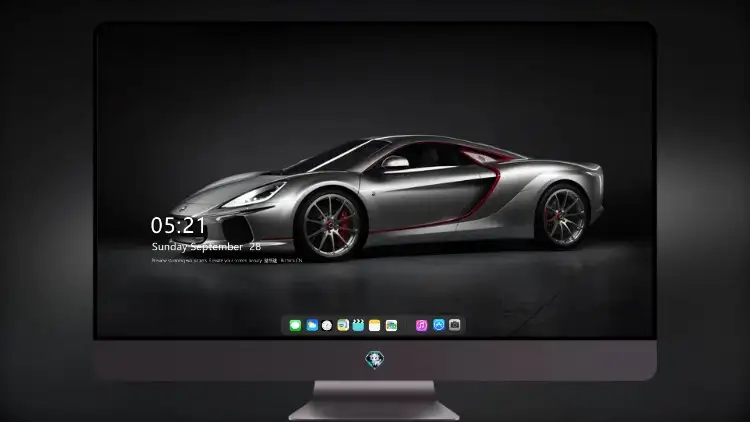Click the 05:21 clock widget
This screenshot has width=750, height=422.
pyautogui.click(x=178, y=225)
